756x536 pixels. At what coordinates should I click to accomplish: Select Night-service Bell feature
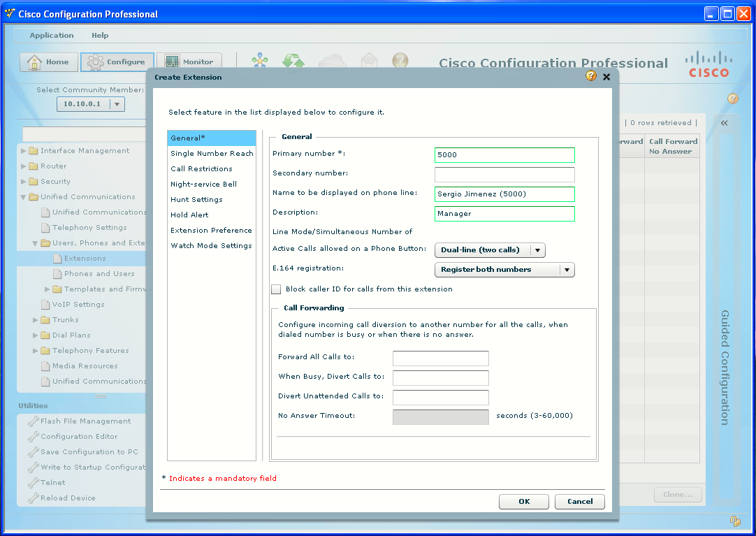coord(212,184)
